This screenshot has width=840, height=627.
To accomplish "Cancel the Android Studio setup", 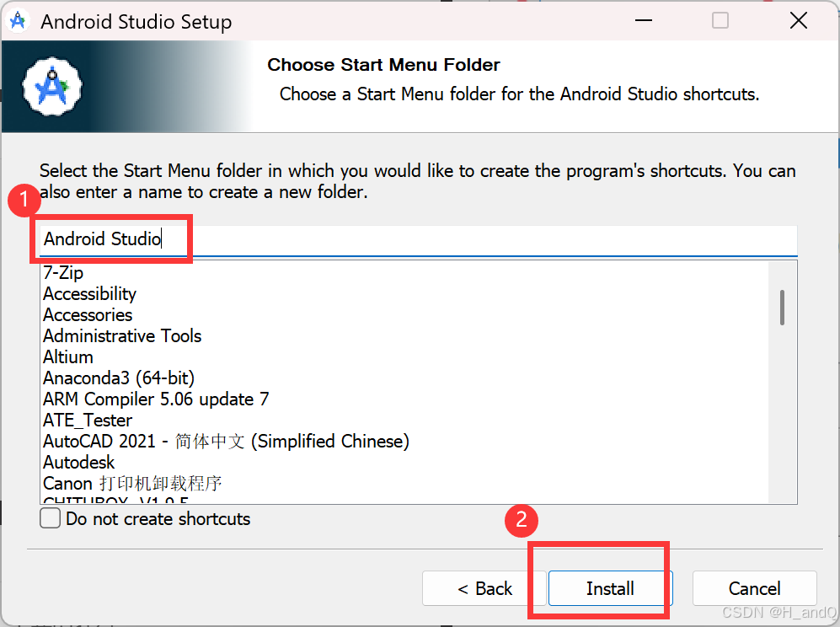I will tap(754, 588).
